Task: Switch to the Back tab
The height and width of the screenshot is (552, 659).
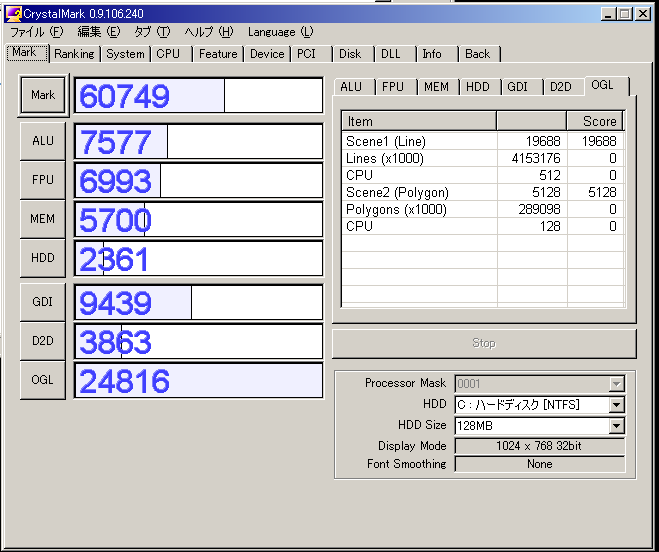Action: (x=480, y=54)
